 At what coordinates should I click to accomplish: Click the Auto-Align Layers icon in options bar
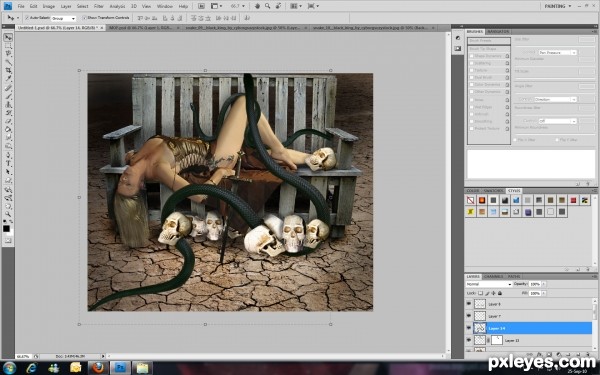pyautogui.click(x=247, y=18)
